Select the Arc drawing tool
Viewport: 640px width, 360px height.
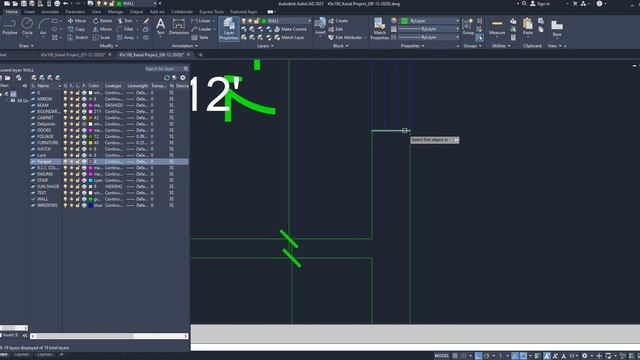[x=43, y=27]
